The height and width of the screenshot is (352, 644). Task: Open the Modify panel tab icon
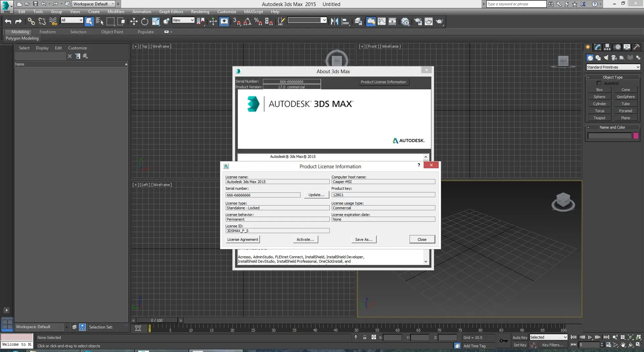pyautogui.click(x=597, y=47)
